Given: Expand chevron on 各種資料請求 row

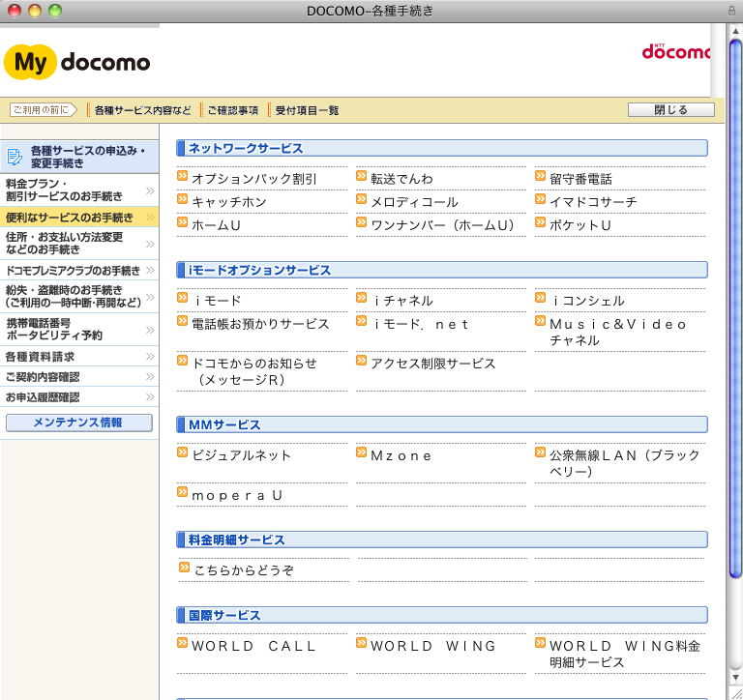Looking at the screenshot, I should (x=150, y=356).
